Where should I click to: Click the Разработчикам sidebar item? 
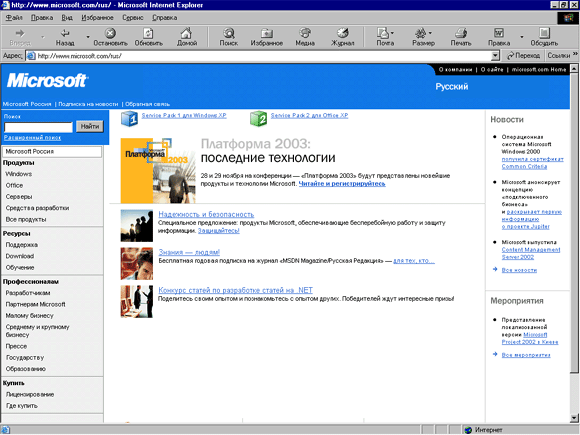point(28,293)
